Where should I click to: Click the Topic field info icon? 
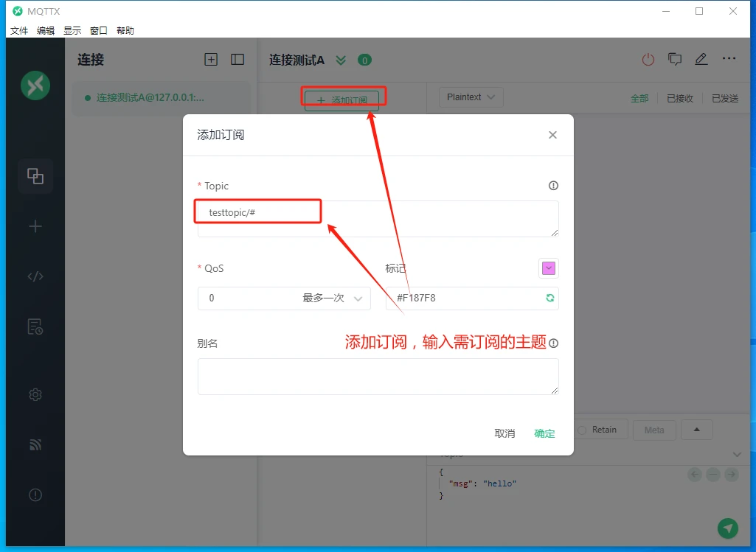[553, 186]
